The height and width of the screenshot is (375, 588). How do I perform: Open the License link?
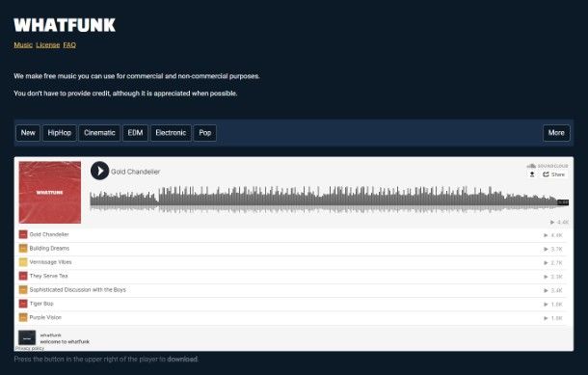pos(48,45)
